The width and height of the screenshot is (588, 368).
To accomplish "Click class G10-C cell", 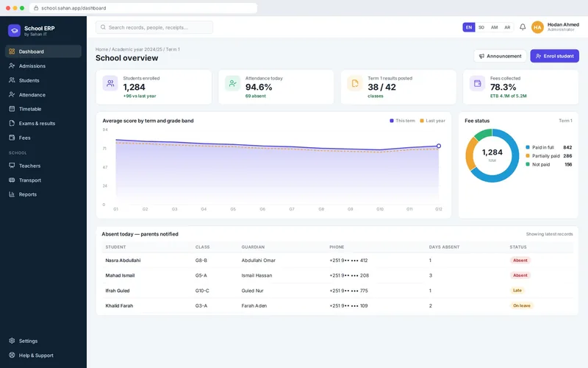I will point(202,291).
